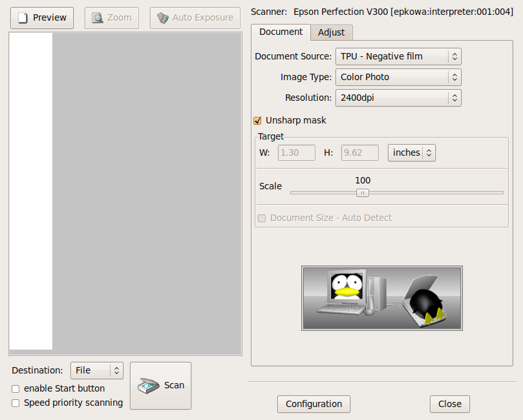Enable Speed priority scanning checkbox
The image size is (523, 420).
16,403
